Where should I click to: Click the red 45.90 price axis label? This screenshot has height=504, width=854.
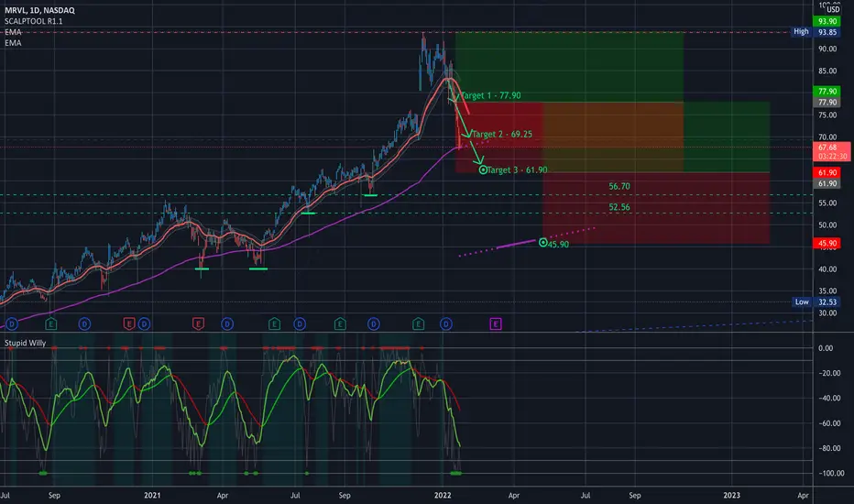[x=827, y=244]
